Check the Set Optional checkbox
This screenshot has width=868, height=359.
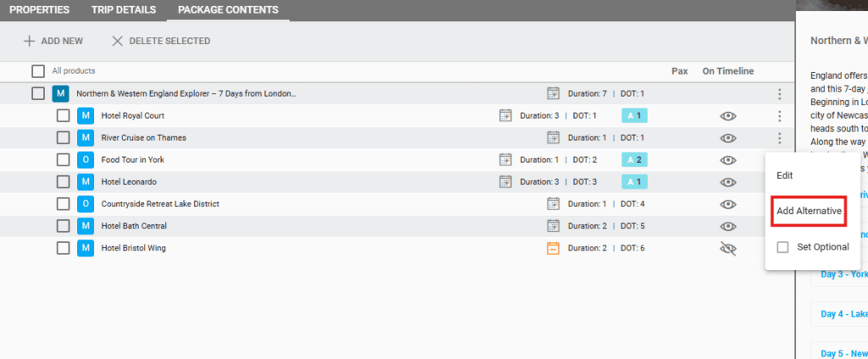point(782,247)
